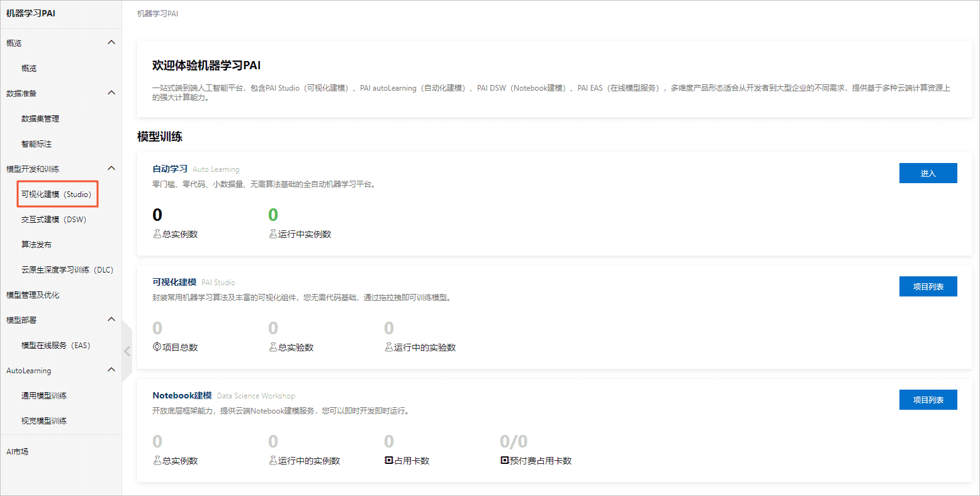The width and height of the screenshot is (980, 496).
Task: Click the green flask icon beside 运行中实例数
Action: (x=273, y=233)
